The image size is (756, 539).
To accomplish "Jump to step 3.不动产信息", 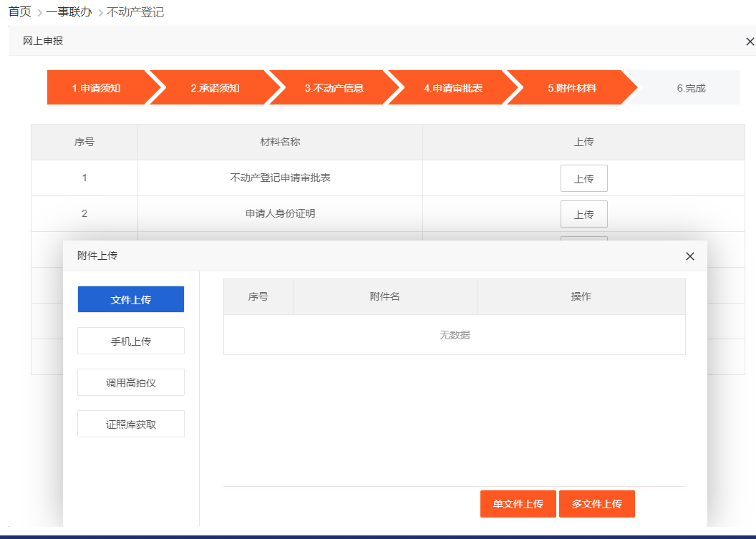I will 334,88.
